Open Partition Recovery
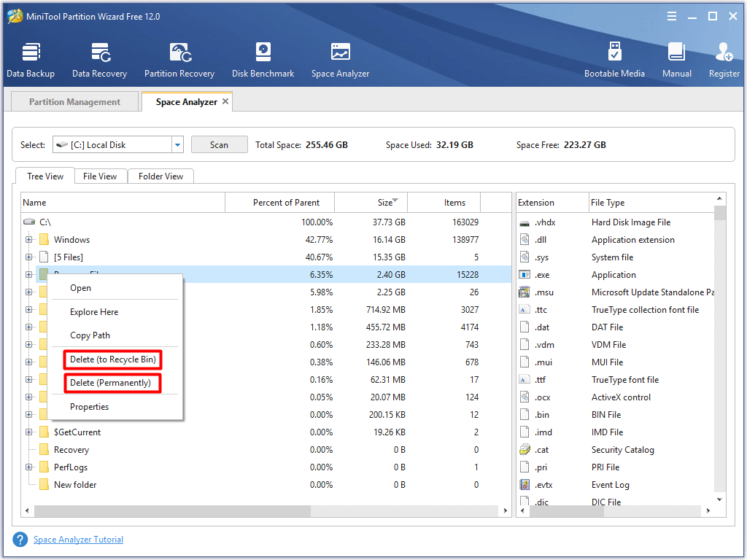Image resolution: width=747 pixels, height=560 pixels. pos(179,60)
